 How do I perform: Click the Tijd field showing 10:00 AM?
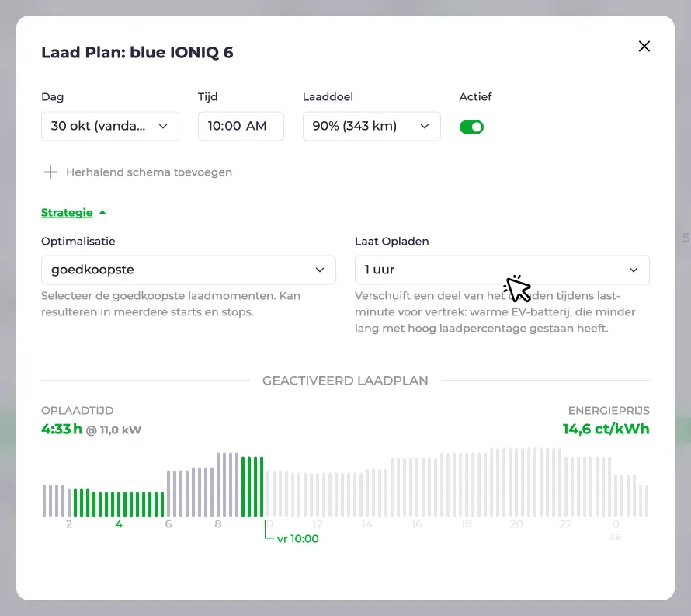point(241,126)
